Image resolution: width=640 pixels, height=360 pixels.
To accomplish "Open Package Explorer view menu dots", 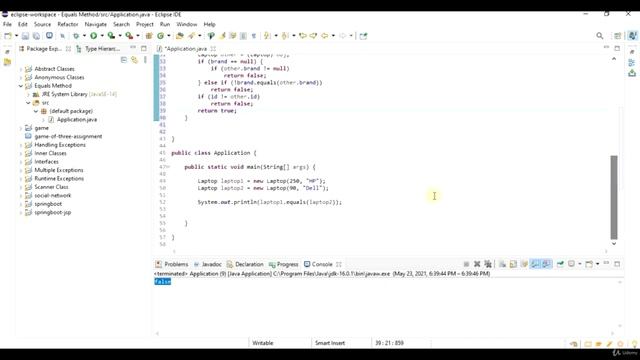I will (x=145, y=60).
